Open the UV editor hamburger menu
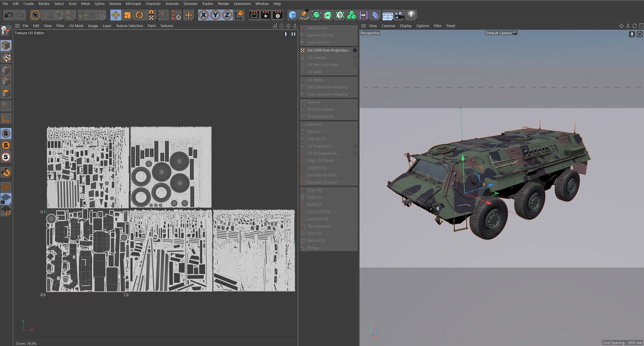Viewport: 644px width, 346px height. 17,26
